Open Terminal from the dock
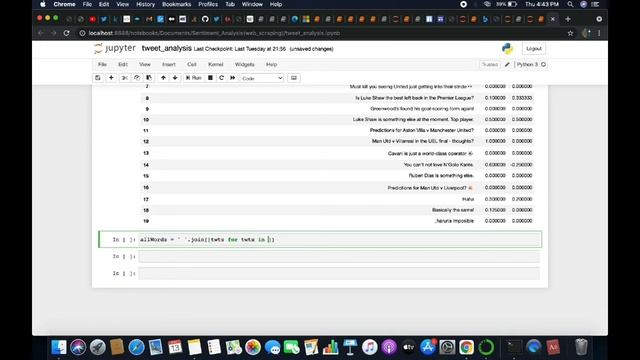640x360 pixels. click(514, 347)
